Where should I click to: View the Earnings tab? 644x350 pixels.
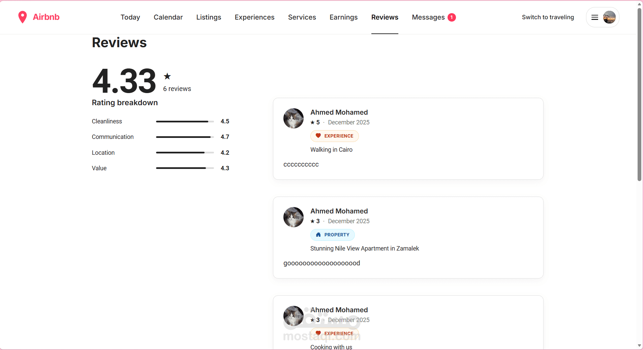[x=344, y=17]
